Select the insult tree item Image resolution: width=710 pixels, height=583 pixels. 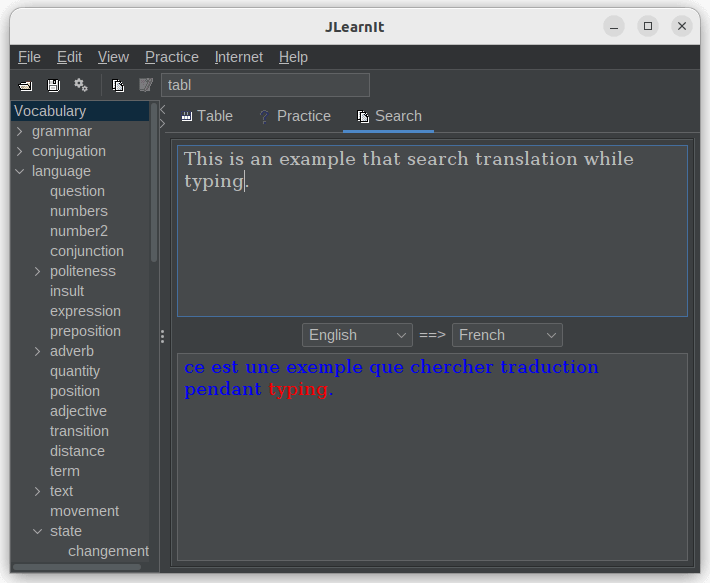pyautogui.click(x=67, y=292)
